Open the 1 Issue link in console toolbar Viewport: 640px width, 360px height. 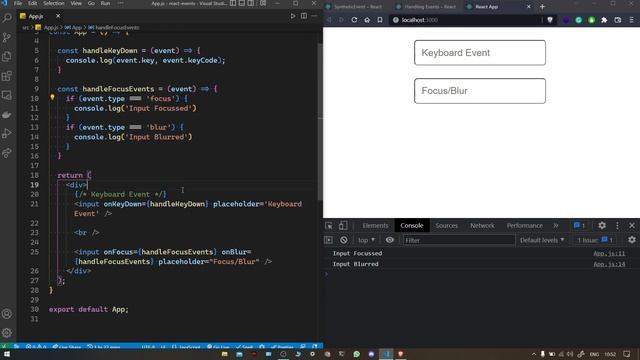[x=595, y=240]
